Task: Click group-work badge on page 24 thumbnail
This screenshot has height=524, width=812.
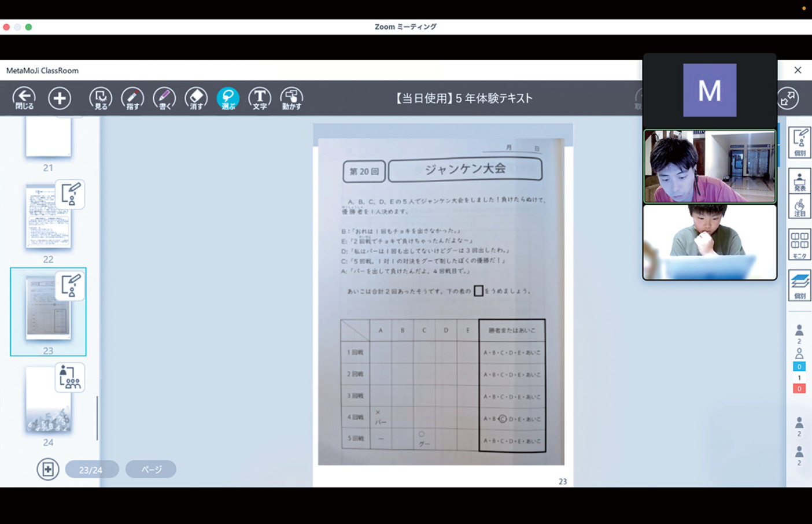Action: point(70,377)
